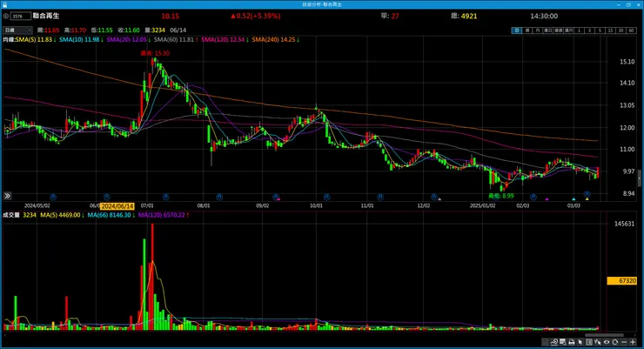Image resolution: width=644 pixels, height=349 pixels.
Task: Click the MA(66) 8146.30 volume label
Action: (111, 215)
